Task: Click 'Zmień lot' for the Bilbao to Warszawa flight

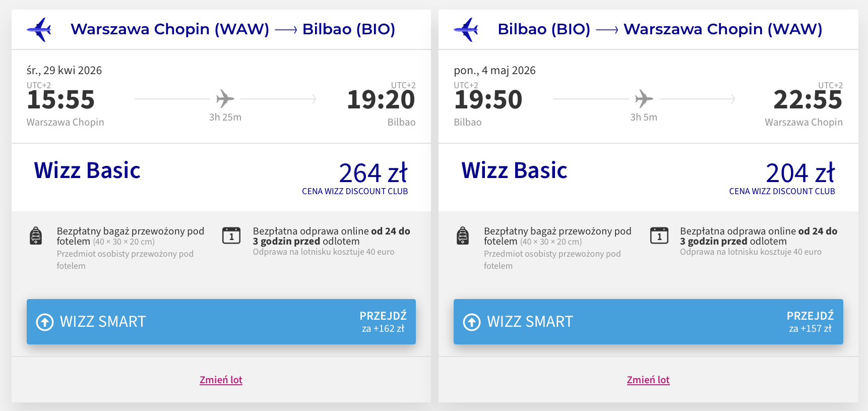Action: (x=648, y=380)
